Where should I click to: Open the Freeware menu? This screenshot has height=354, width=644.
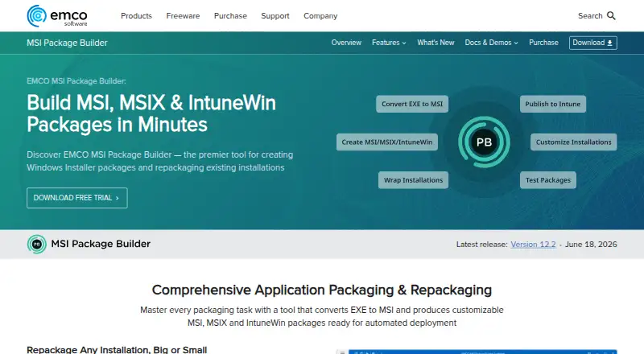[x=183, y=15]
